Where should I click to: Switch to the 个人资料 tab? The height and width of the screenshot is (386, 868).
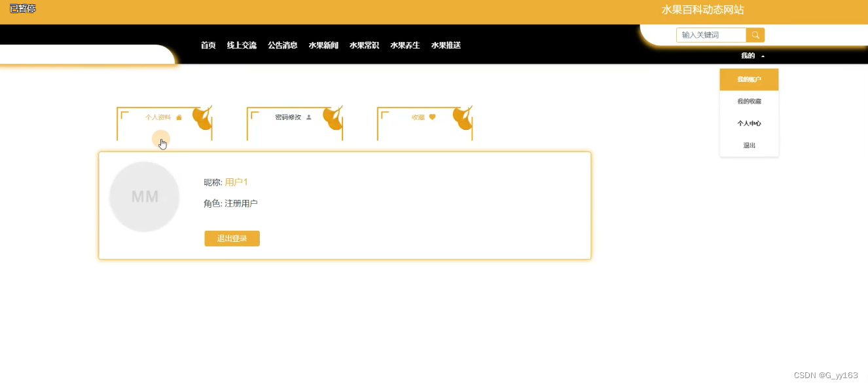pos(164,123)
